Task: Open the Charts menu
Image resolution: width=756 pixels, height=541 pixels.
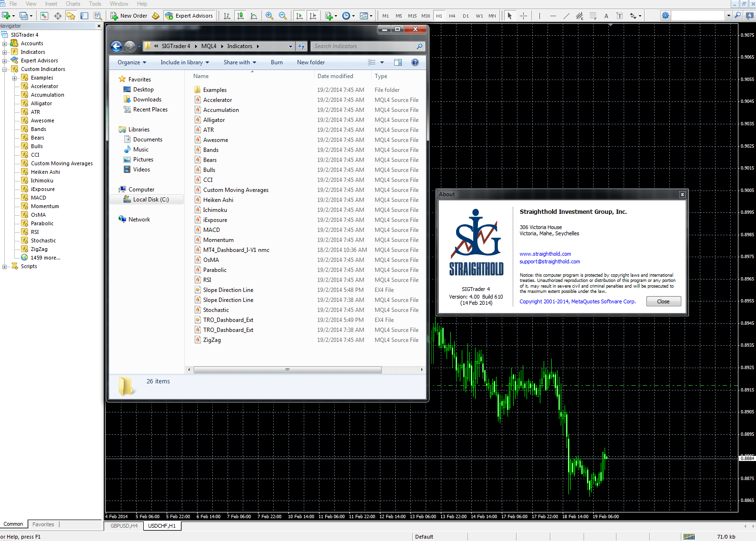Action: 73,4
